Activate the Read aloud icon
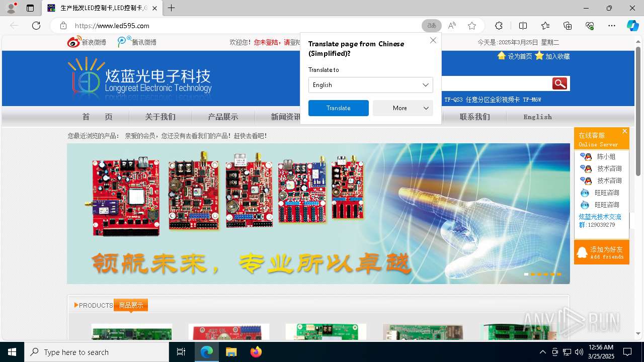 click(x=452, y=26)
